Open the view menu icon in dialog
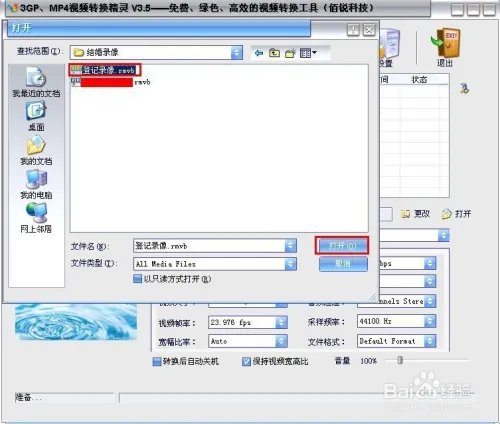 coord(308,53)
